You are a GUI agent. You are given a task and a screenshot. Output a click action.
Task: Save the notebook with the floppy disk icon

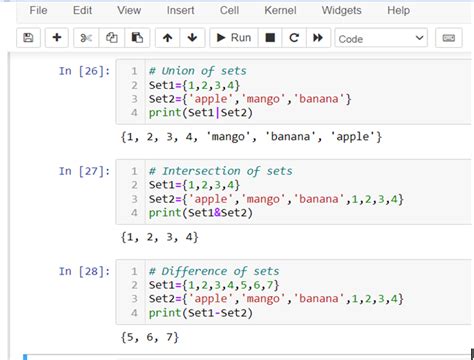point(28,38)
